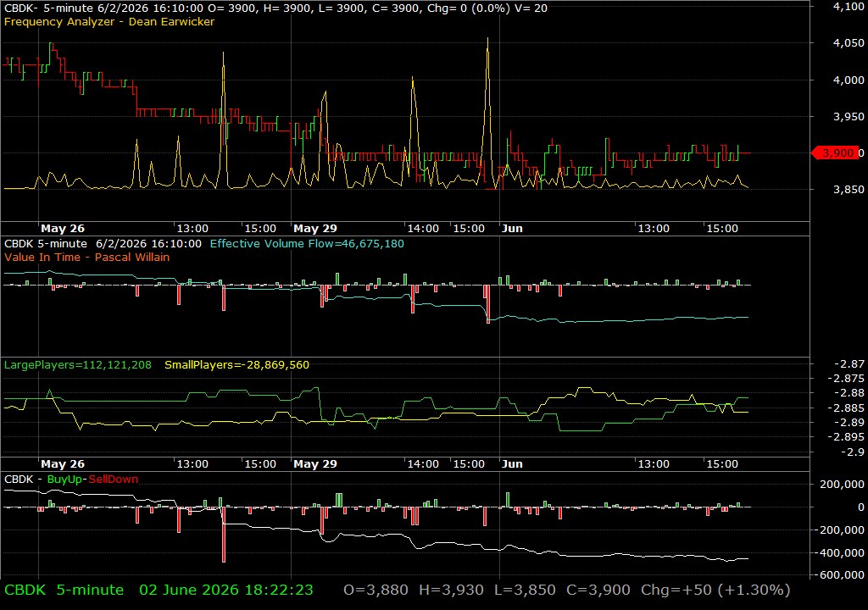Click the 3,950 price axis label
Viewport: 868px width, 610px height.
pos(848,116)
